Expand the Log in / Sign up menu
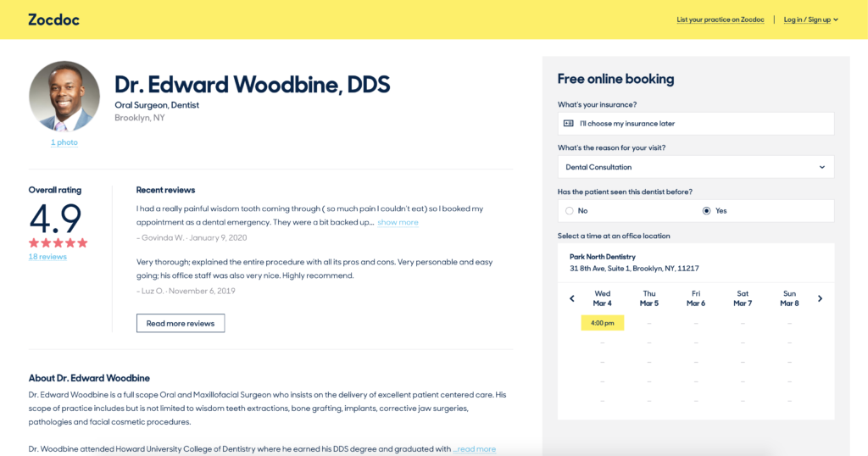Image resolution: width=868 pixels, height=456 pixels. [x=811, y=19]
